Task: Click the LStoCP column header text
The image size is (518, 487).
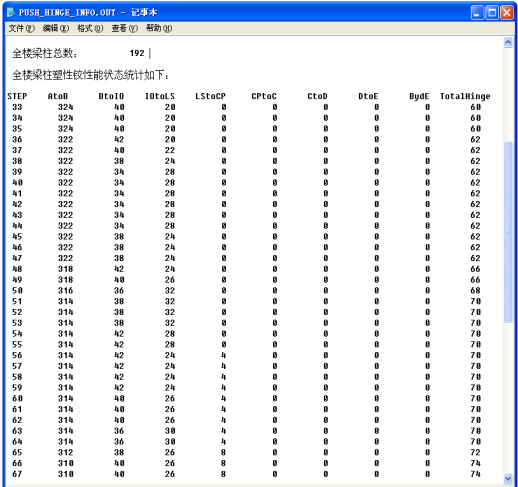Action: [210, 96]
